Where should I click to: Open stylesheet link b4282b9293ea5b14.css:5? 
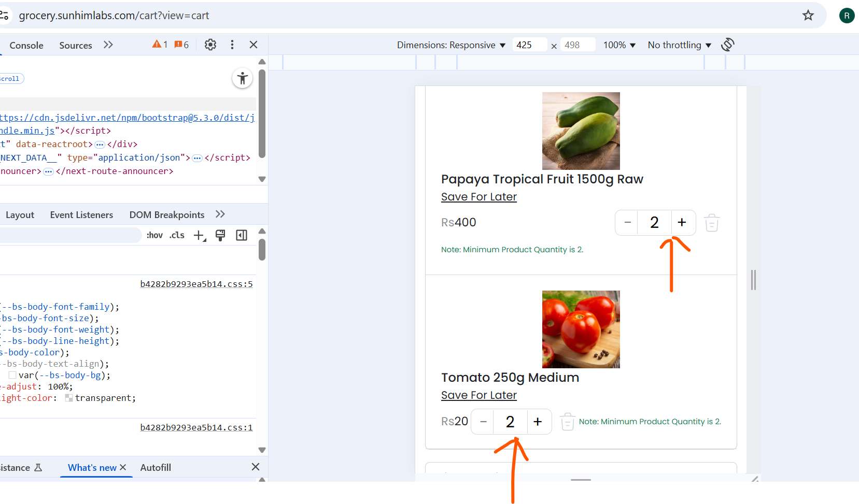pos(196,284)
